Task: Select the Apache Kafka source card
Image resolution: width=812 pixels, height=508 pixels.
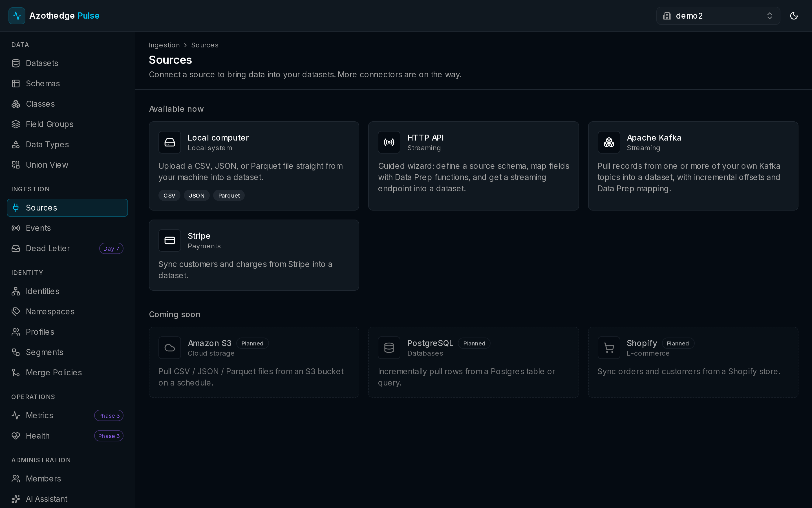Action: click(x=693, y=166)
